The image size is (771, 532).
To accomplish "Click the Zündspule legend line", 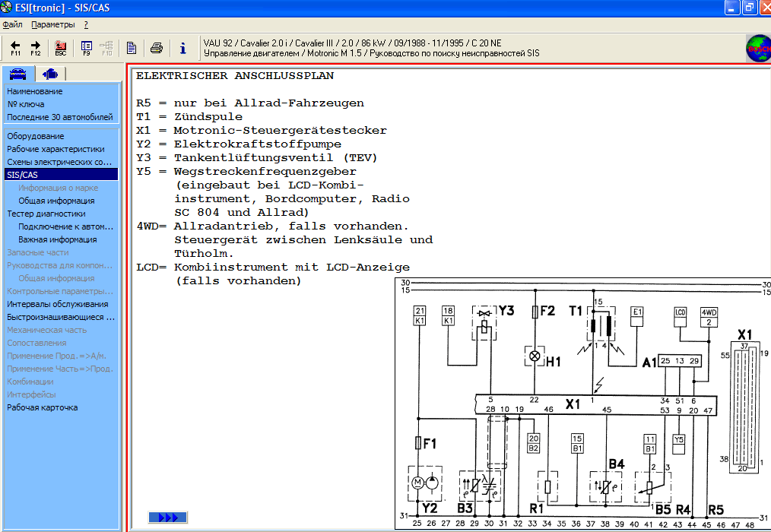I will (189, 117).
